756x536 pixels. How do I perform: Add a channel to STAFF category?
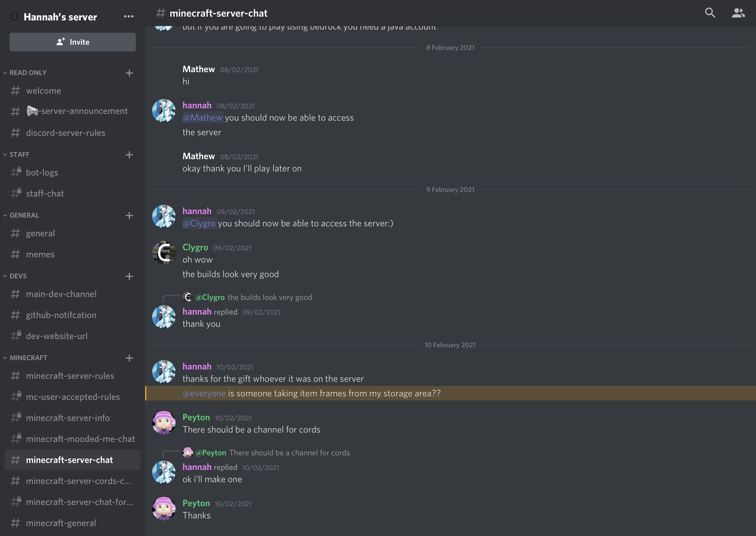tap(129, 155)
